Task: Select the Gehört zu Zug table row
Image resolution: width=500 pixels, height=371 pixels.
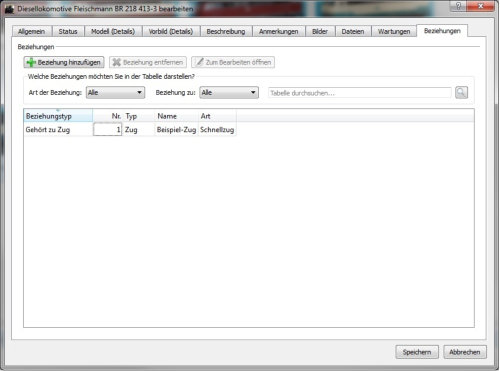Action: point(130,130)
